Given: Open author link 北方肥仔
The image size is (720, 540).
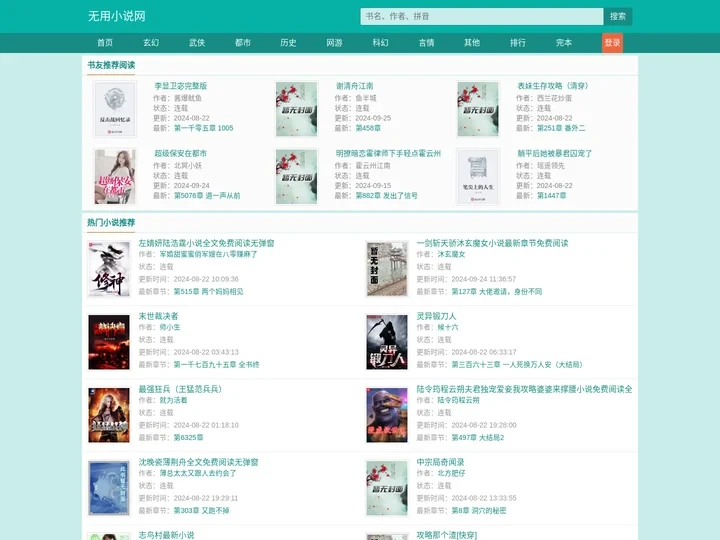Looking at the screenshot, I should [451, 473].
